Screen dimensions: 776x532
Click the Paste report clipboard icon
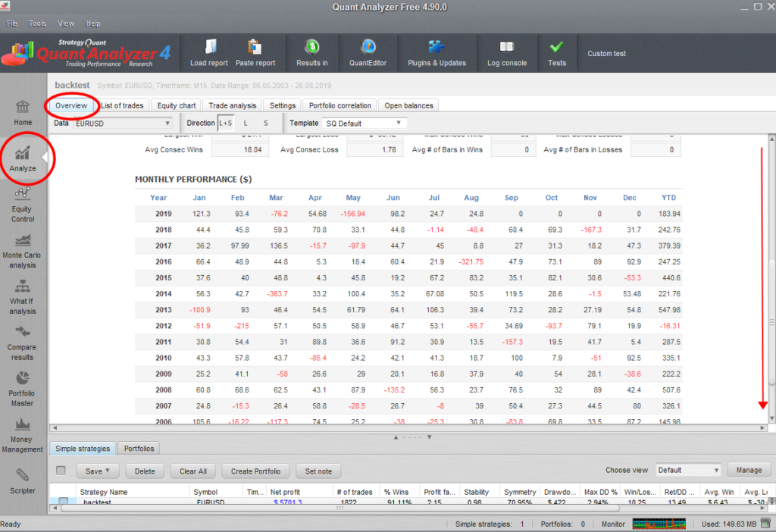pos(255,46)
